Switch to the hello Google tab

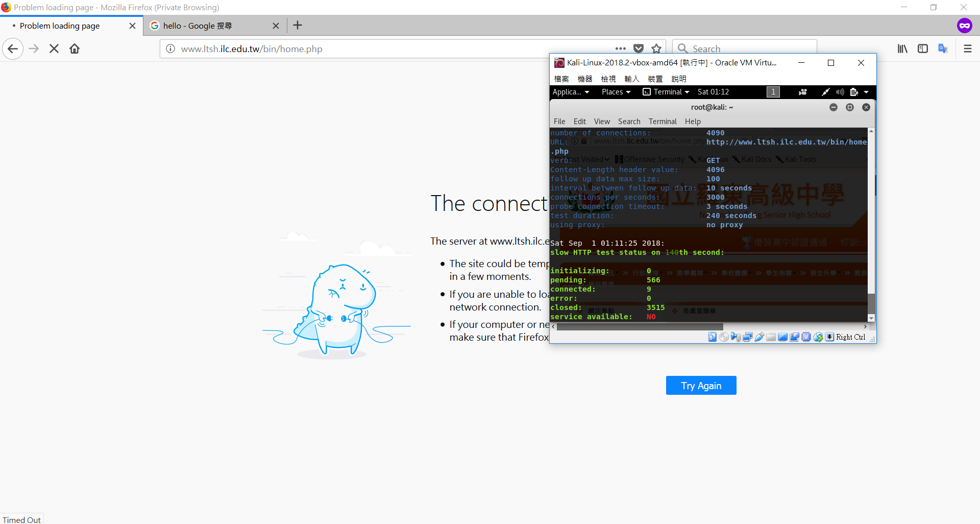point(214,26)
